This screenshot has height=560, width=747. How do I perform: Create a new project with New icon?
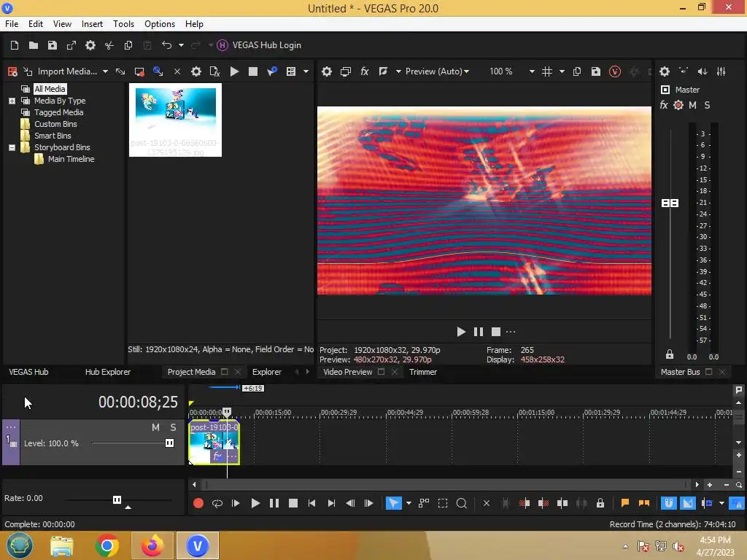(15, 45)
